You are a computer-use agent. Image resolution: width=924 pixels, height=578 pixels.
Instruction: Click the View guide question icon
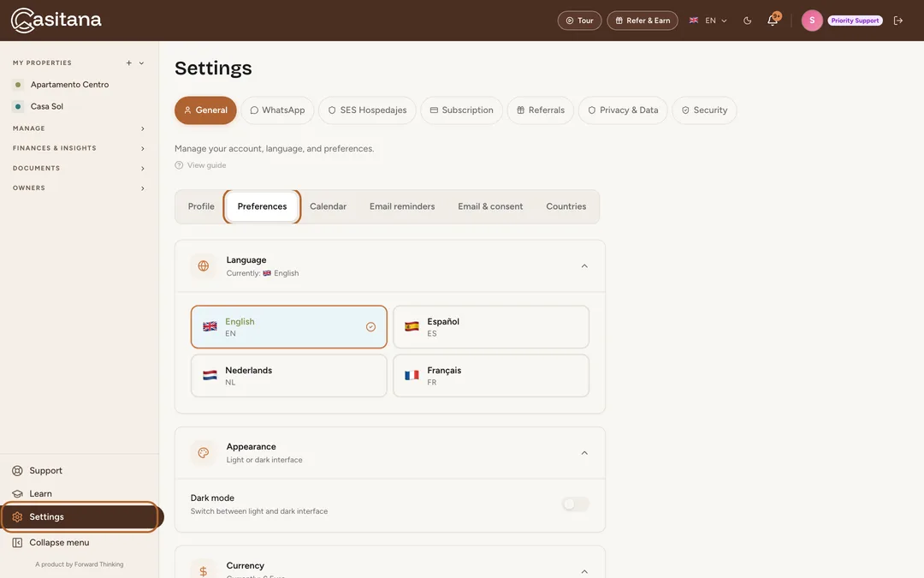point(179,165)
